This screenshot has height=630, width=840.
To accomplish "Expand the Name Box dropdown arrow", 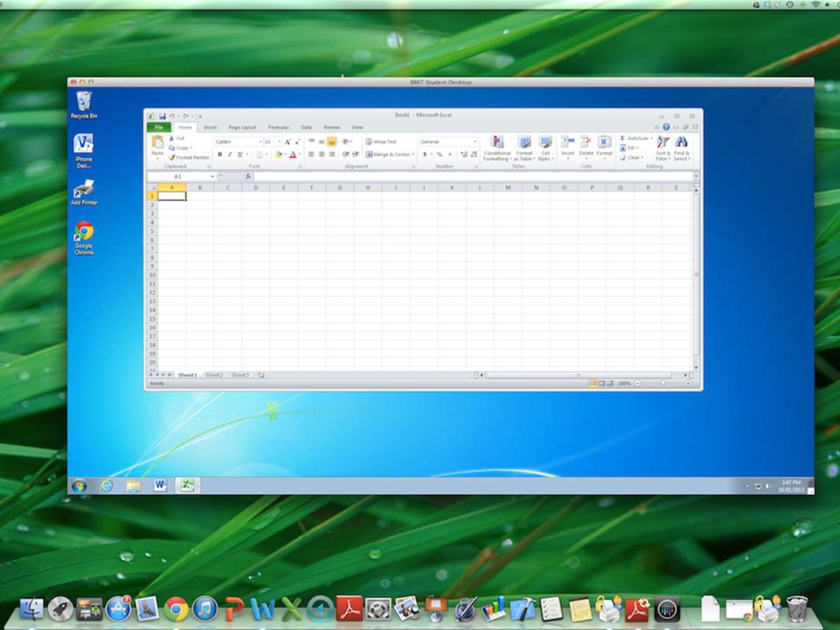I will [212, 176].
